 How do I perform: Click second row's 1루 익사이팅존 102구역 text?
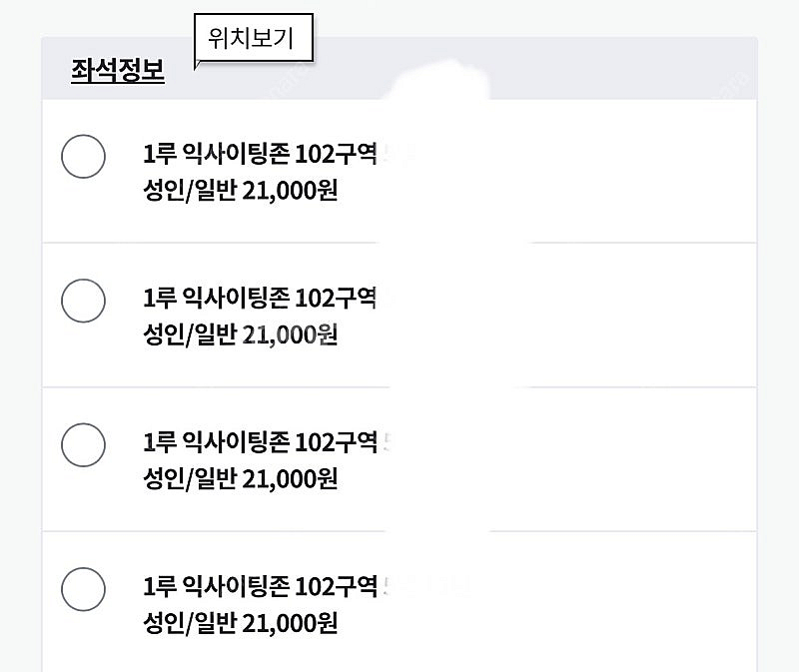click(x=260, y=298)
